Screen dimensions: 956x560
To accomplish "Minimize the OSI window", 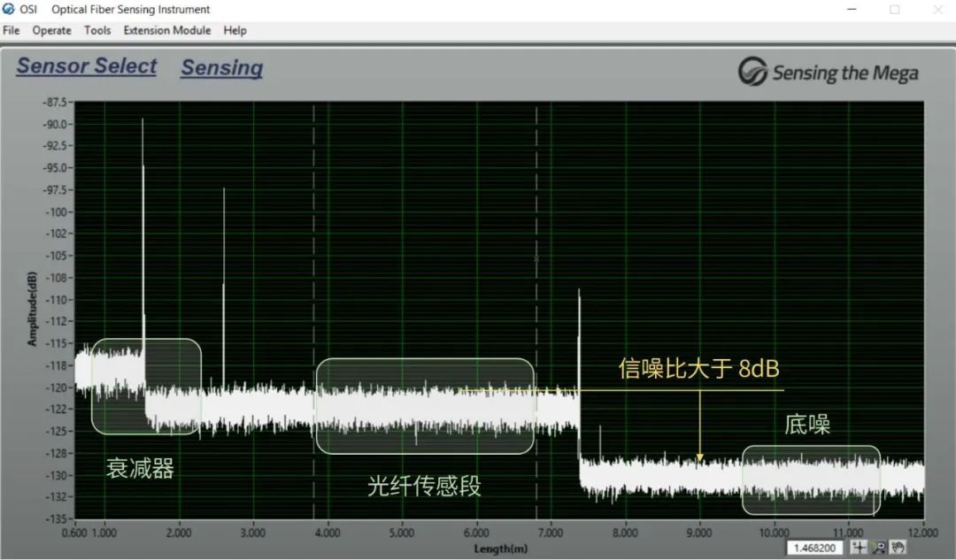I will tap(852, 10).
